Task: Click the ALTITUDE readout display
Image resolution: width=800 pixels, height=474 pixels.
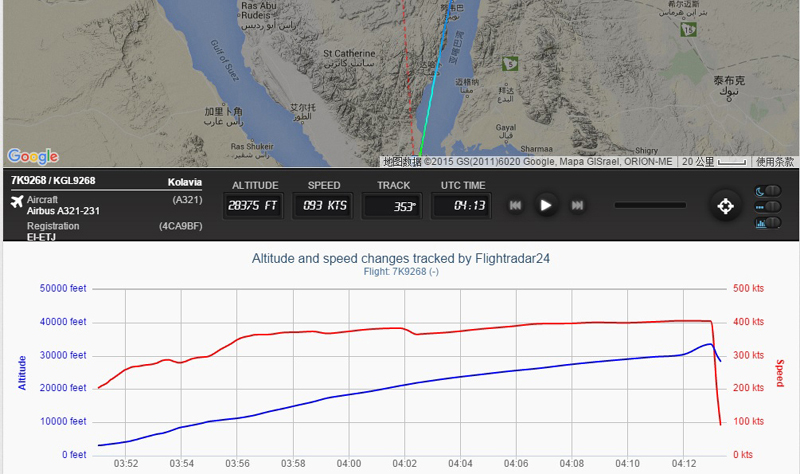Action: (x=255, y=205)
